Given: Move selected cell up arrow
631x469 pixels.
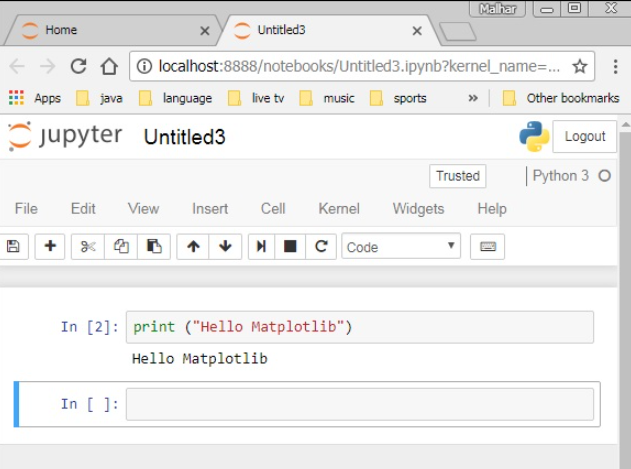Looking at the screenshot, I should 193,246.
